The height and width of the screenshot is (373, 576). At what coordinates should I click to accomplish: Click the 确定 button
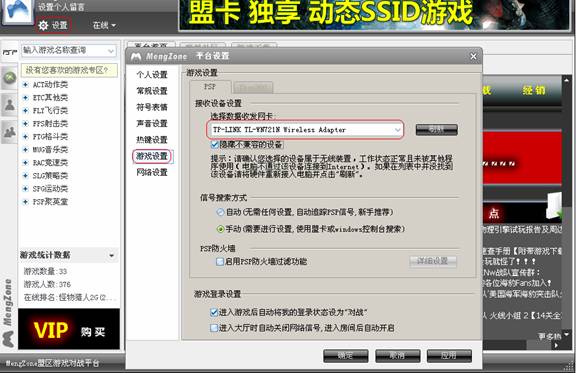click(346, 355)
